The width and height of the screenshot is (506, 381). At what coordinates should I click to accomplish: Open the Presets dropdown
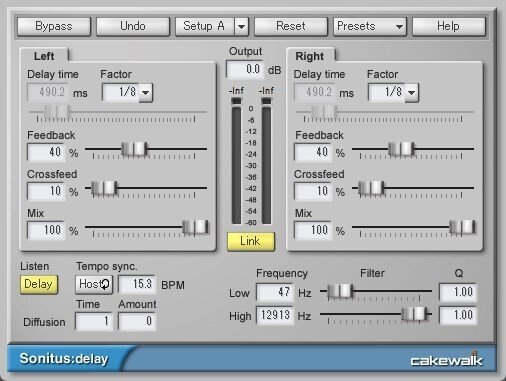[x=370, y=26]
